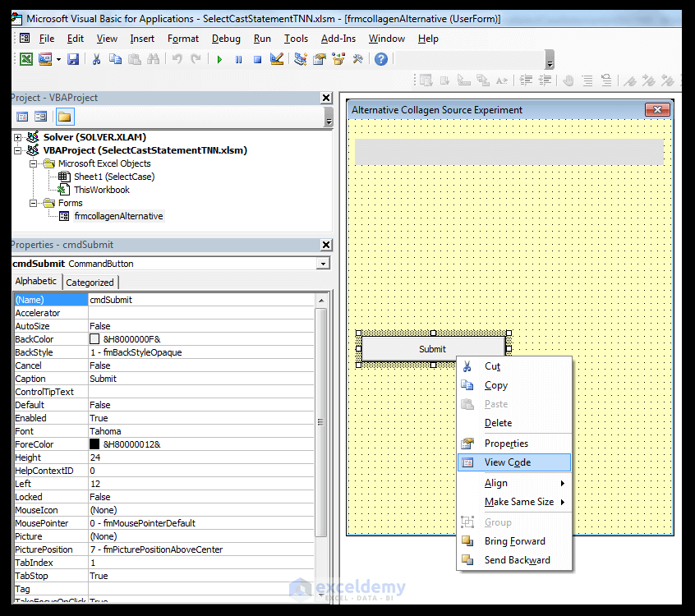Undo the last action with the Undo icon
This screenshot has height=616, width=695.
click(179, 59)
